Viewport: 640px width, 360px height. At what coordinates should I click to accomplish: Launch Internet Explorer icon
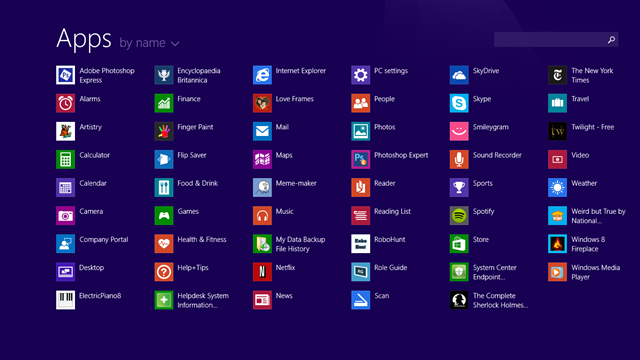[x=262, y=75]
